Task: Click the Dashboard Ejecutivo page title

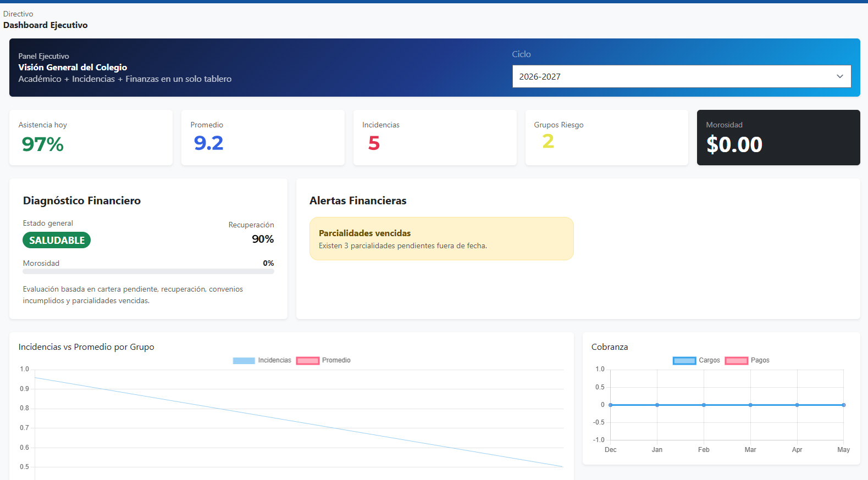Action: point(46,25)
